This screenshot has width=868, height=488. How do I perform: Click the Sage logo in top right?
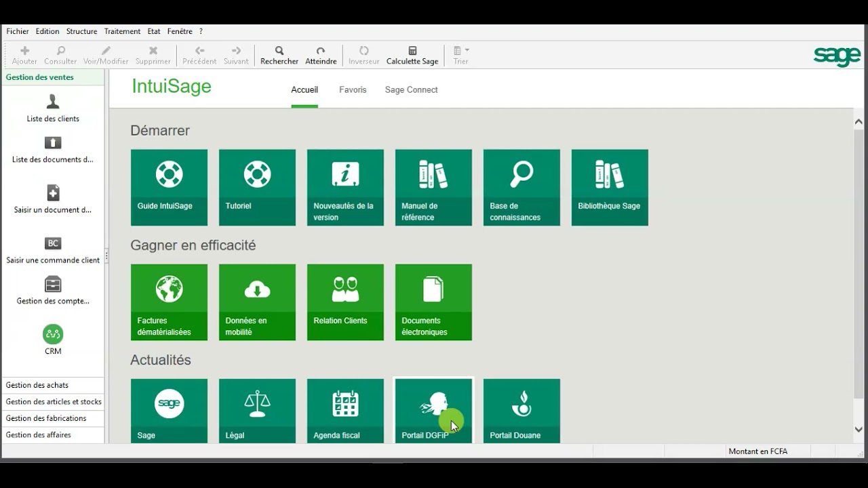837,56
